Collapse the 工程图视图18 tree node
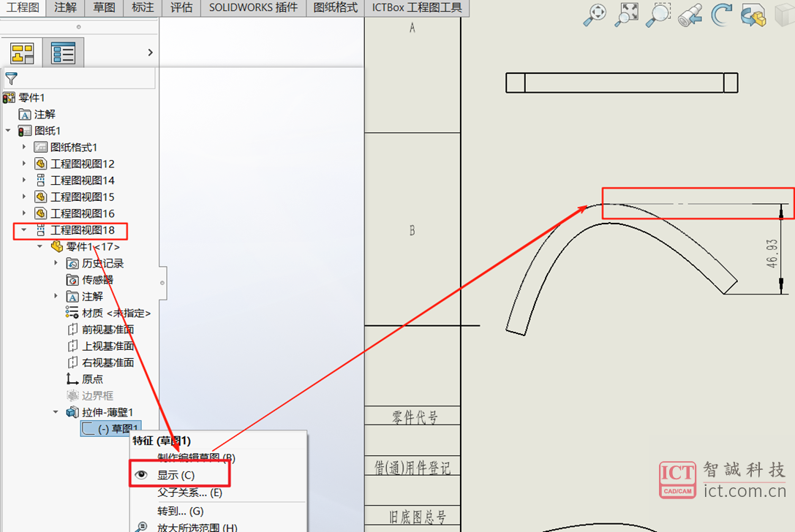Screen dimensions: 795x532 click(24, 230)
